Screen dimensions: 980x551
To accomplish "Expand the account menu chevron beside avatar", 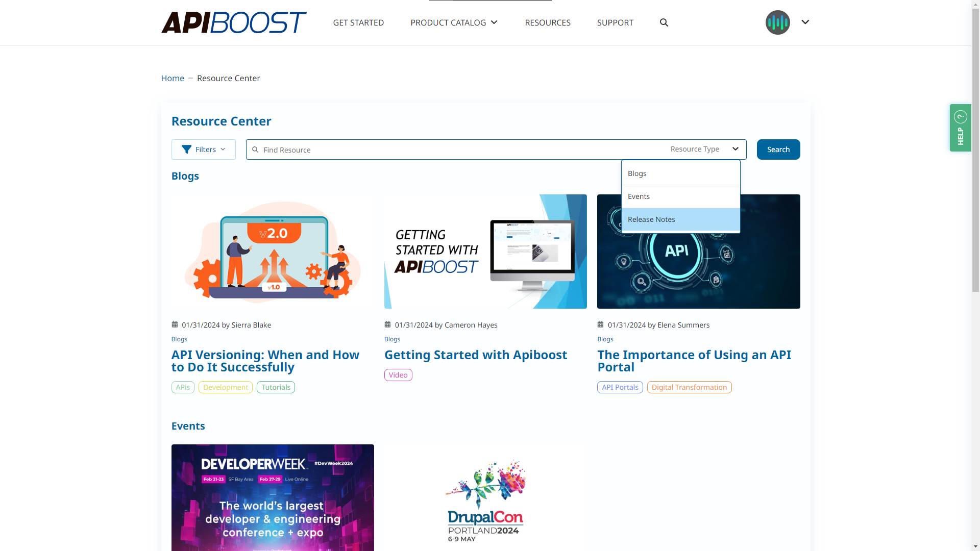I will 805,22.
